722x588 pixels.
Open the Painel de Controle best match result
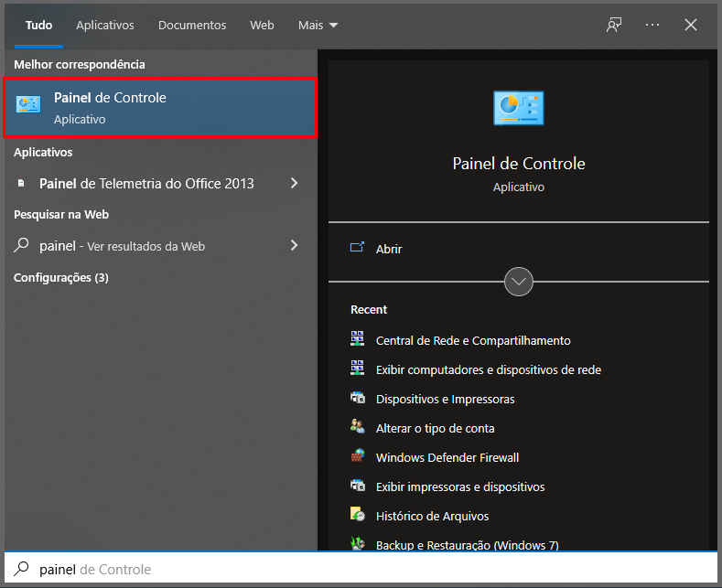(x=160, y=108)
